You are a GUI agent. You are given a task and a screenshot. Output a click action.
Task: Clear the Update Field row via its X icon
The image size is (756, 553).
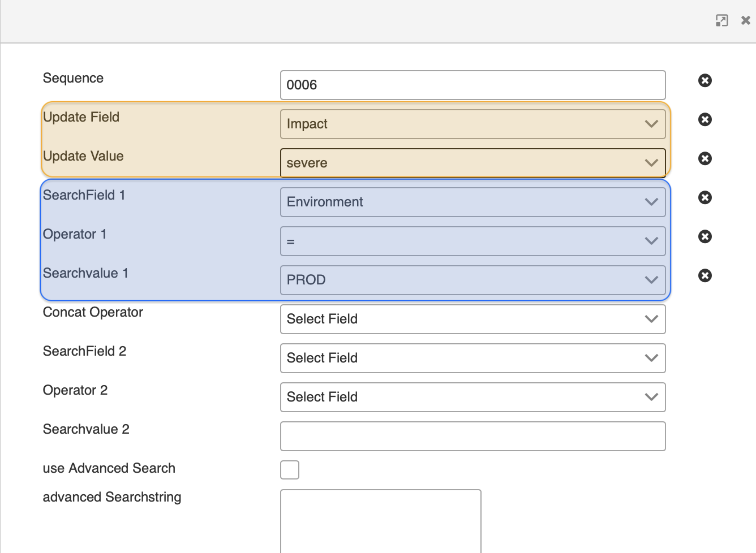coord(705,119)
